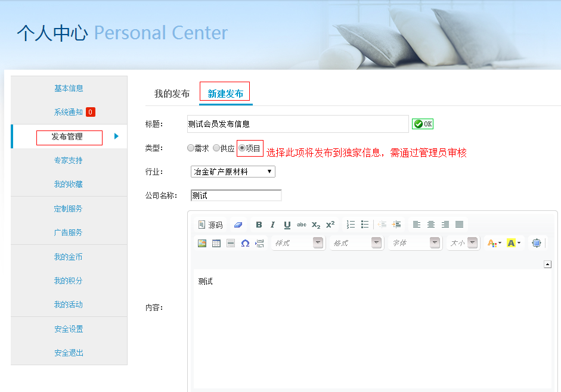This screenshot has height=392, width=561.
Task: Click the italic formatting icon
Action: [x=272, y=225]
